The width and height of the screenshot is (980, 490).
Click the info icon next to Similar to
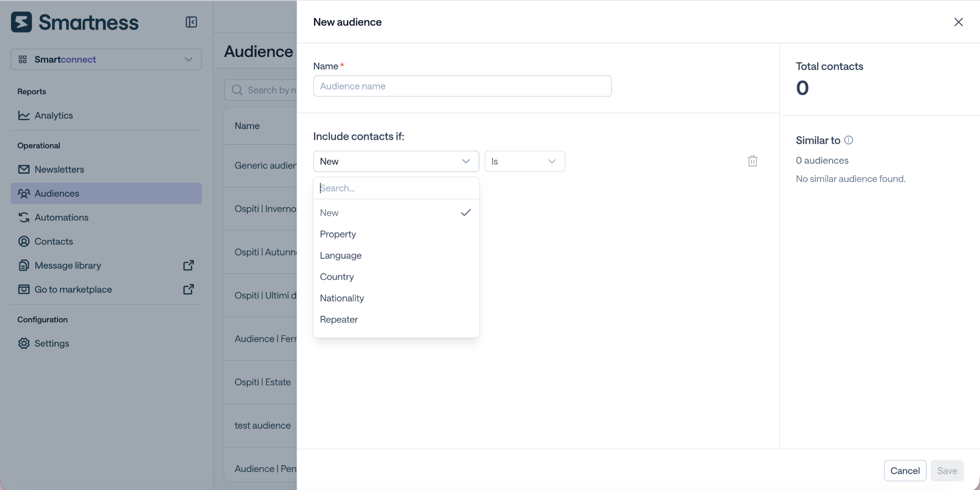848,140
